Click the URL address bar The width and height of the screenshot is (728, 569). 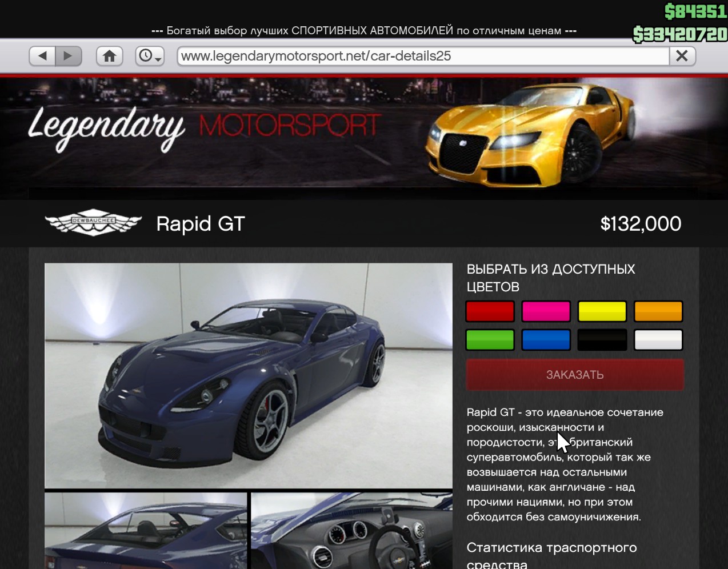coord(423,56)
